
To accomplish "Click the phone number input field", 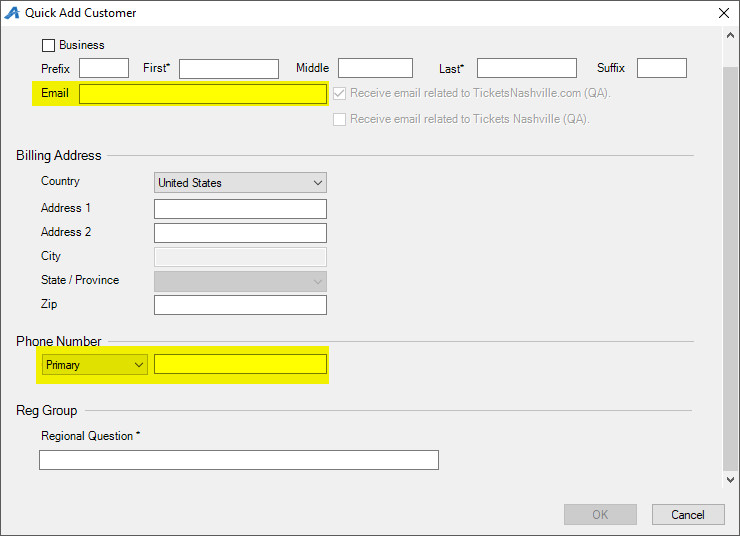I will [240, 364].
